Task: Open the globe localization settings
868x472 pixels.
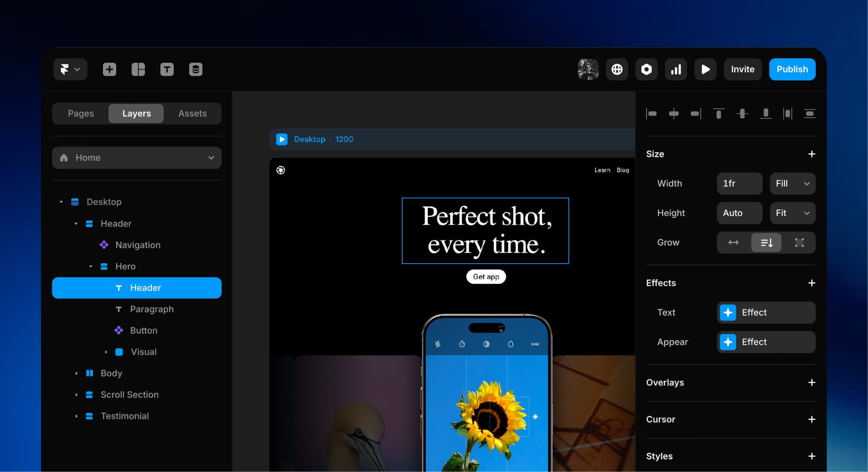Action: 617,69
